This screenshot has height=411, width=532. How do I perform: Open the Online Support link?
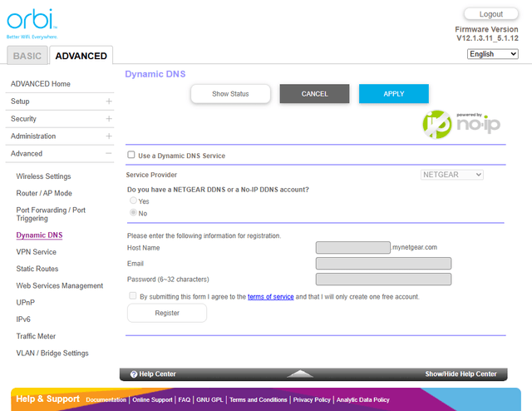pos(152,400)
